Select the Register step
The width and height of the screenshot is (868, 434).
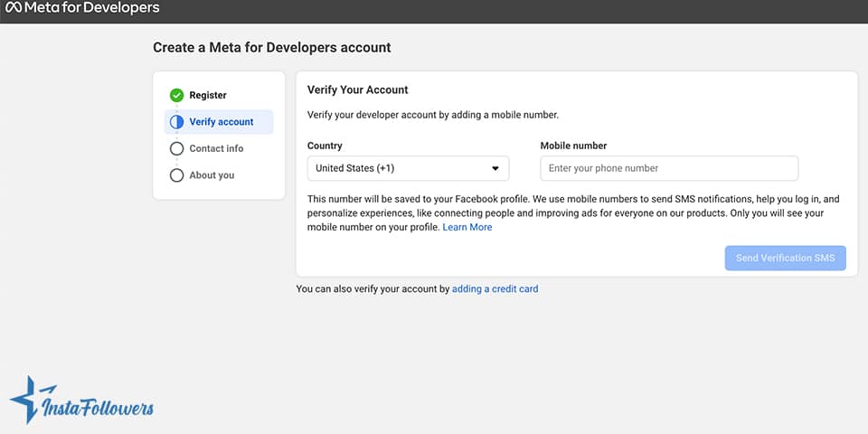(208, 95)
